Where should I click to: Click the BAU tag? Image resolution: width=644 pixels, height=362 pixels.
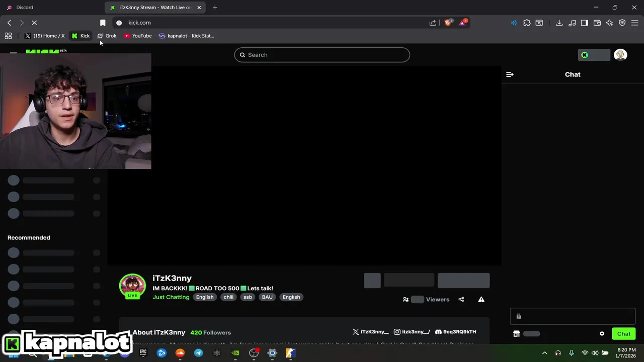pos(267,297)
